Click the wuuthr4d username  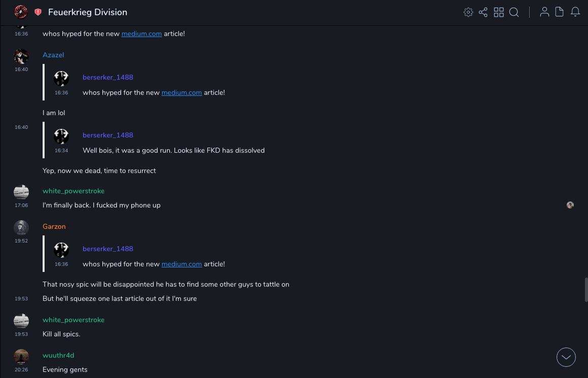(x=58, y=356)
